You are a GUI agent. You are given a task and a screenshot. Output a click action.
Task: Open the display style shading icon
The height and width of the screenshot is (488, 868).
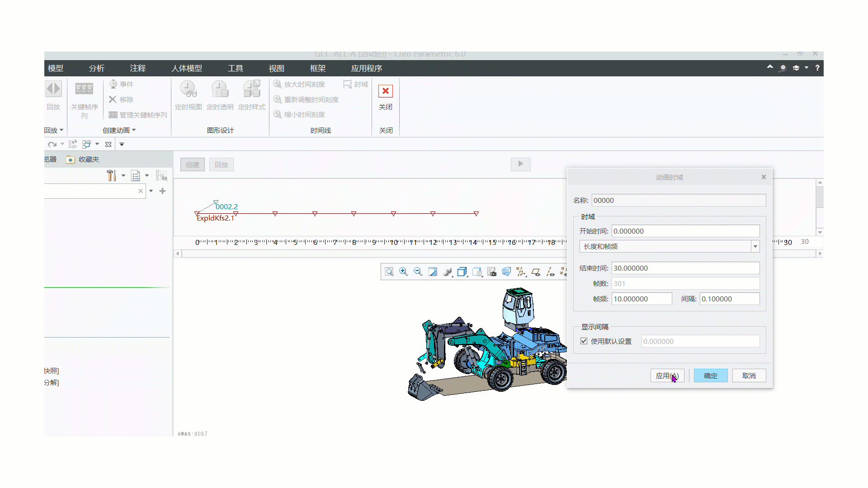447,272
